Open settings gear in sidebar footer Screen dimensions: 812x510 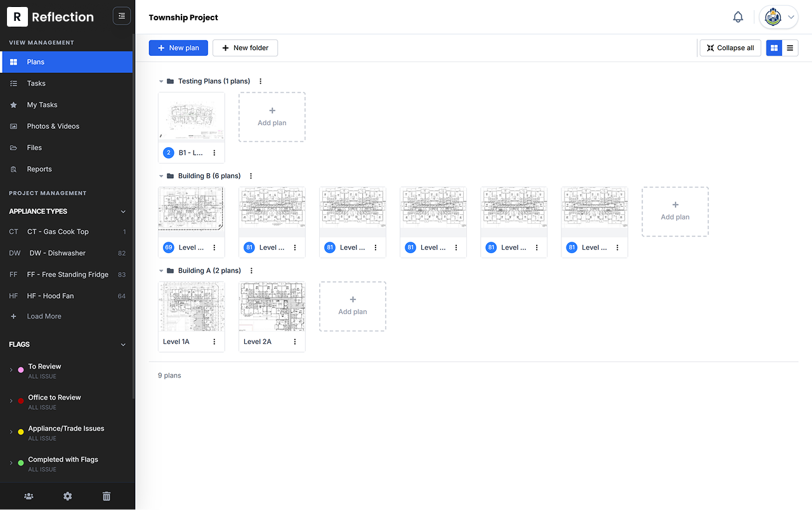68,496
